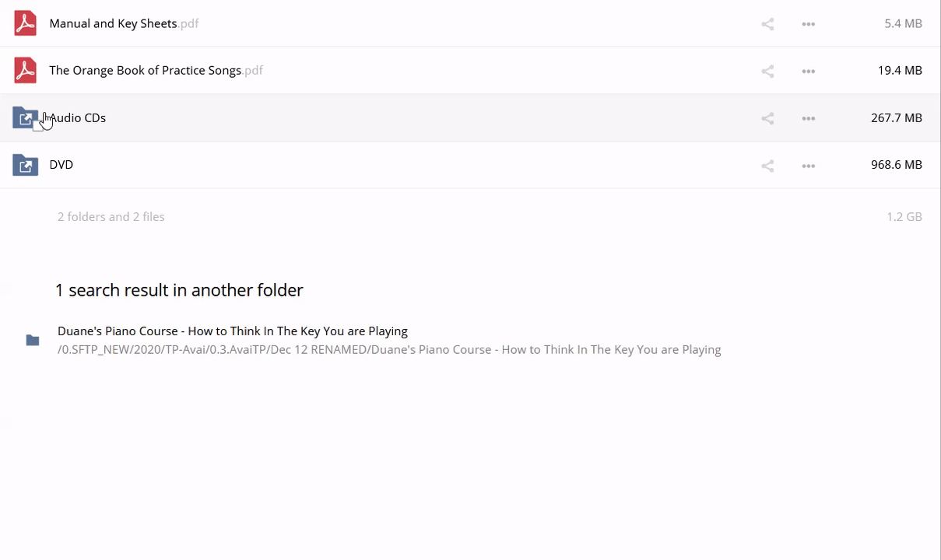Click the PDF icon for Manual and Key Sheets
941x560 pixels.
[x=25, y=23]
